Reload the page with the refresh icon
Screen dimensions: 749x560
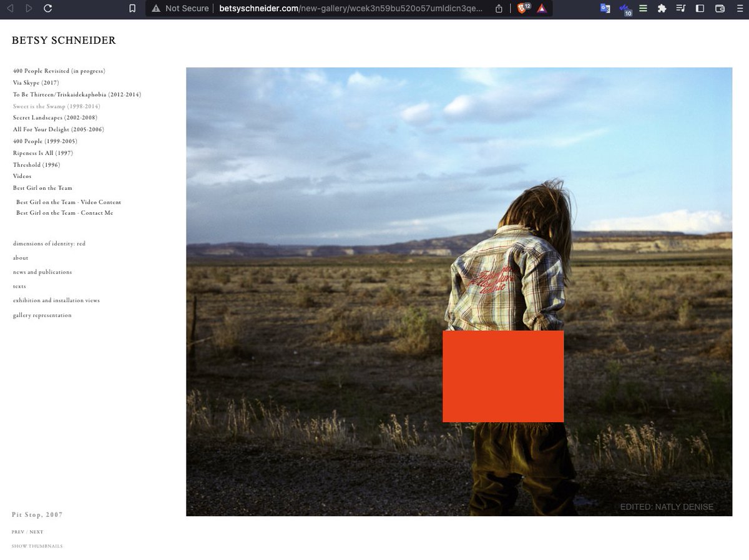point(48,9)
